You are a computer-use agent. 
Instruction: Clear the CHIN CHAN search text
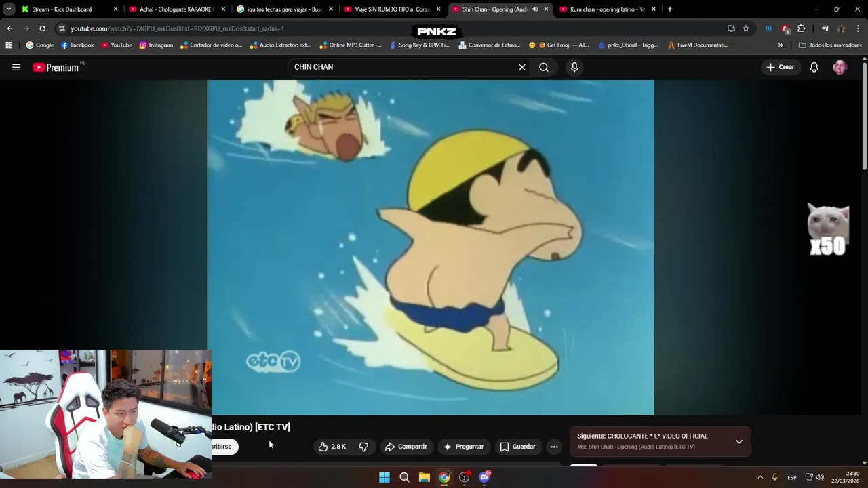point(522,67)
